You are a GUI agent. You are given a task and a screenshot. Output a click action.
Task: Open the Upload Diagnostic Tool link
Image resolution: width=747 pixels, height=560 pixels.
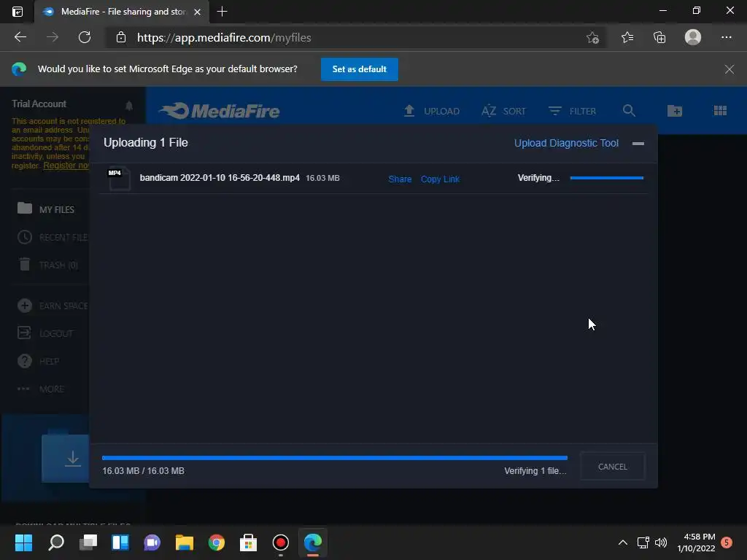pyautogui.click(x=566, y=143)
